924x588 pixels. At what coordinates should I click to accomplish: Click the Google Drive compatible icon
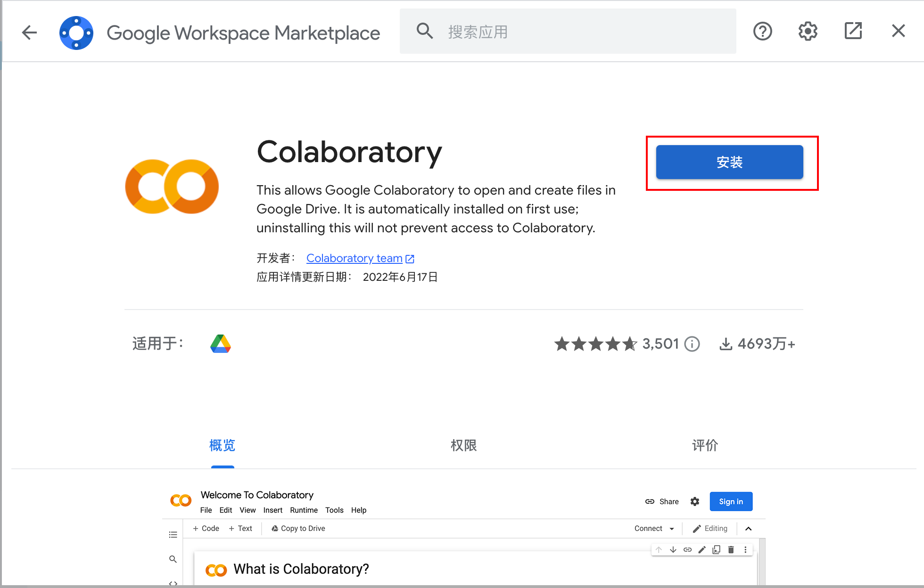(221, 344)
